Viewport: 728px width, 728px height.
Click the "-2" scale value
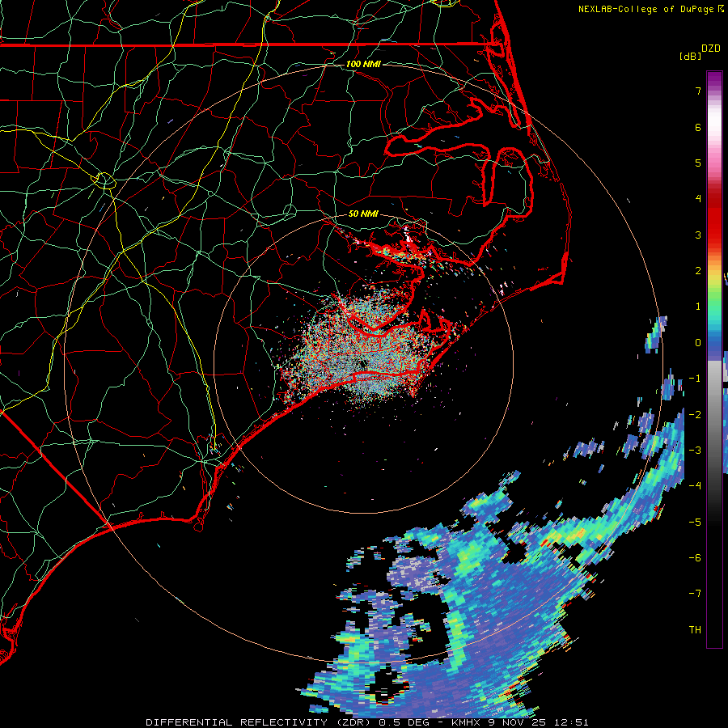[x=695, y=415]
